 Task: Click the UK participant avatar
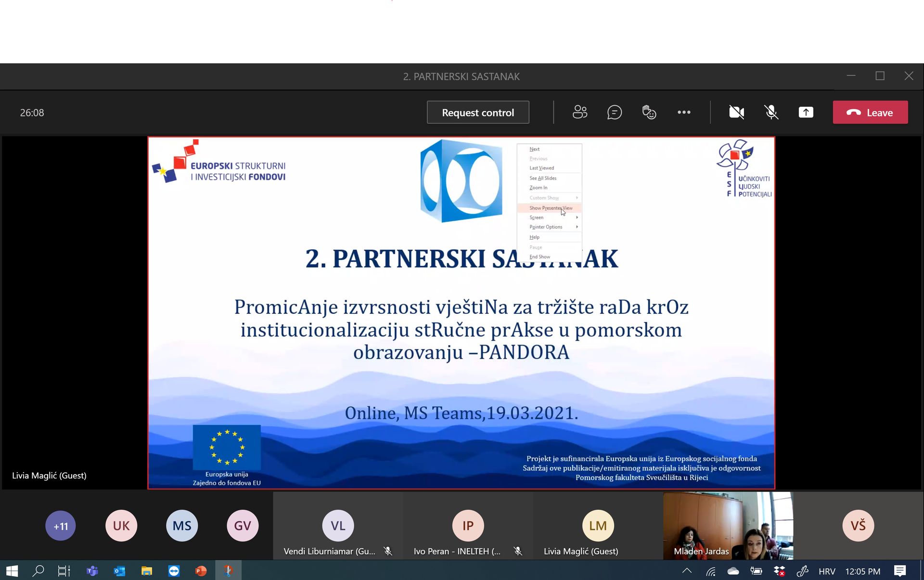click(x=121, y=526)
